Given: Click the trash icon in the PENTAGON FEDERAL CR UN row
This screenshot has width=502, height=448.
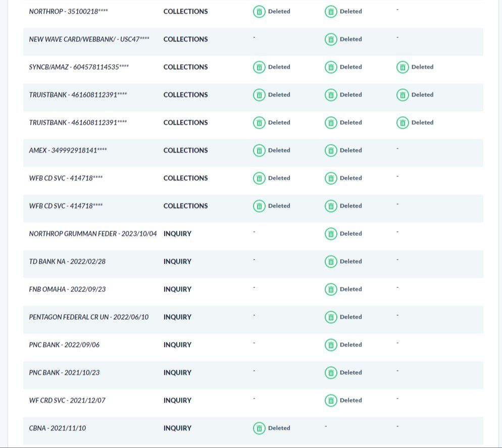Looking at the screenshot, I should 331,317.
